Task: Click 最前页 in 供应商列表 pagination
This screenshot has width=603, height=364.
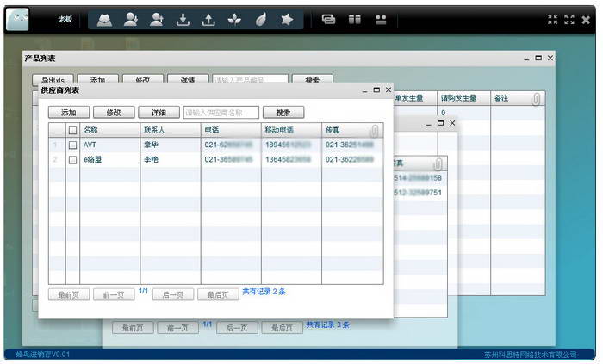Action: pos(69,295)
